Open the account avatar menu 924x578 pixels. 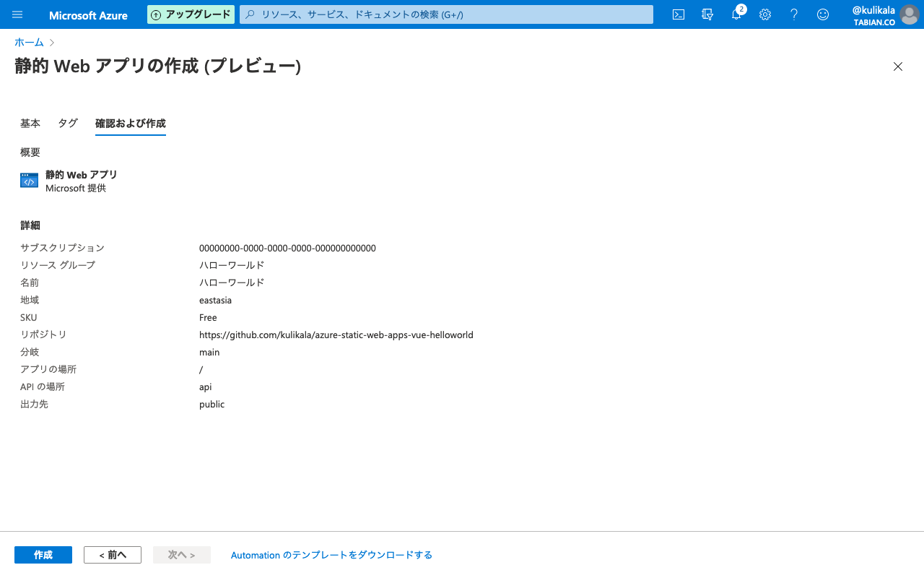(910, 14)
